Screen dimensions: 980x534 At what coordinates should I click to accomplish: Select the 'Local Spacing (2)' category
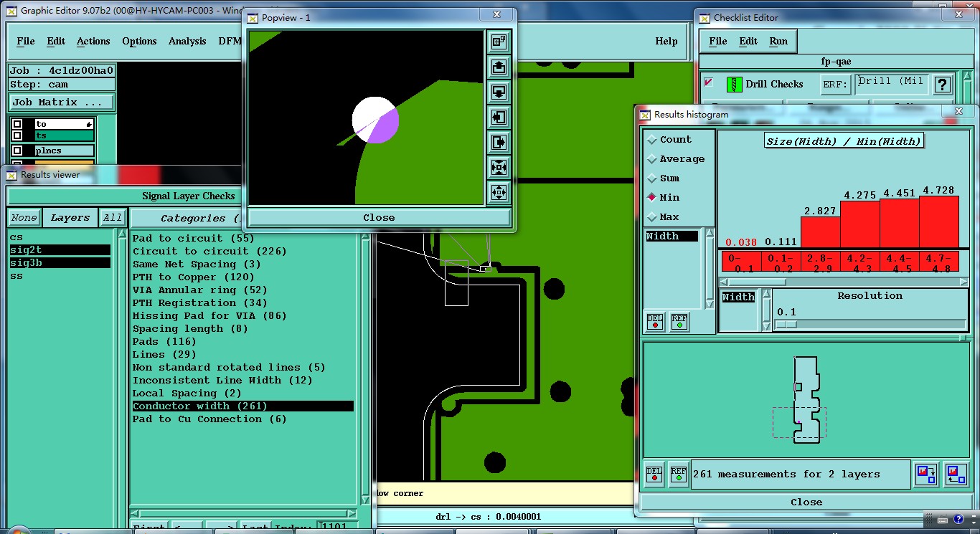click(x=242, y=393)
